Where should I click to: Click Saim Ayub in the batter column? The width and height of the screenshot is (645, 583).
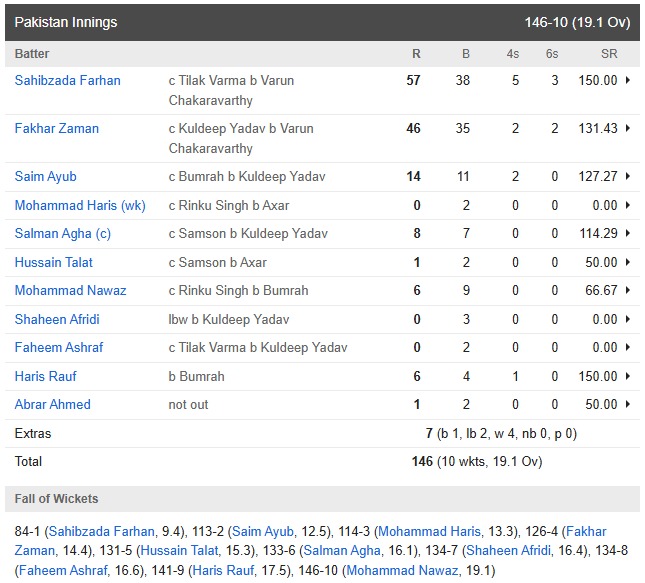click(45, 177)
